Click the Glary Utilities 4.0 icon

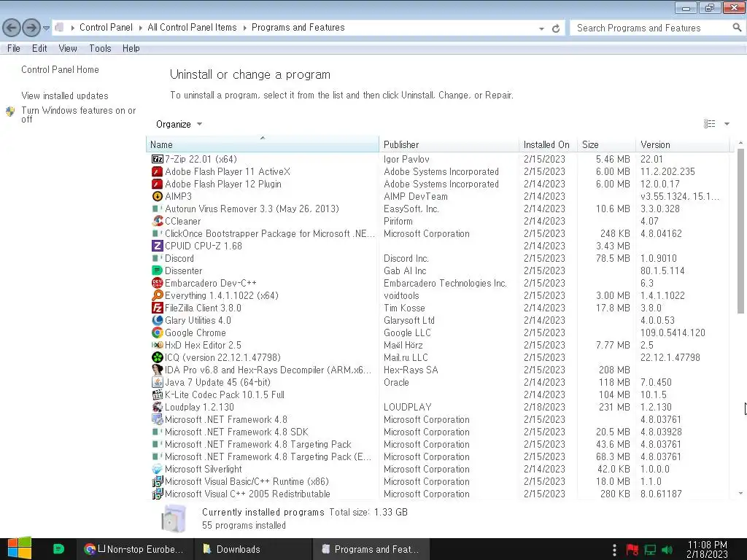coord(158,320)
